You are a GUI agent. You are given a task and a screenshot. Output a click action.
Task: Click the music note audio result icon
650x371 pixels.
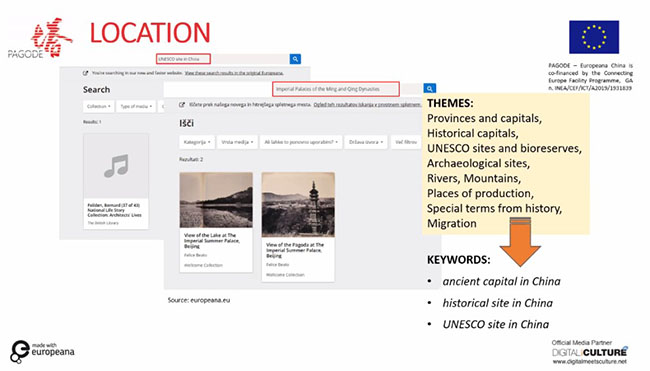click(x=116, y=165)
